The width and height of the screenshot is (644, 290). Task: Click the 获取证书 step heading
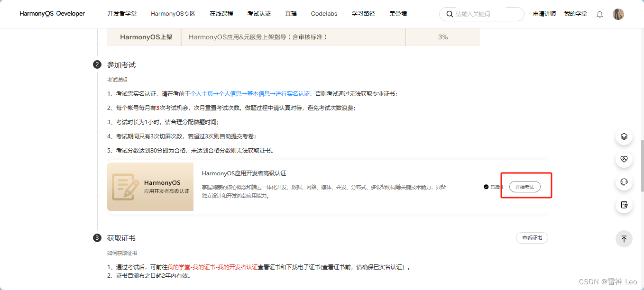click(121, 238)
